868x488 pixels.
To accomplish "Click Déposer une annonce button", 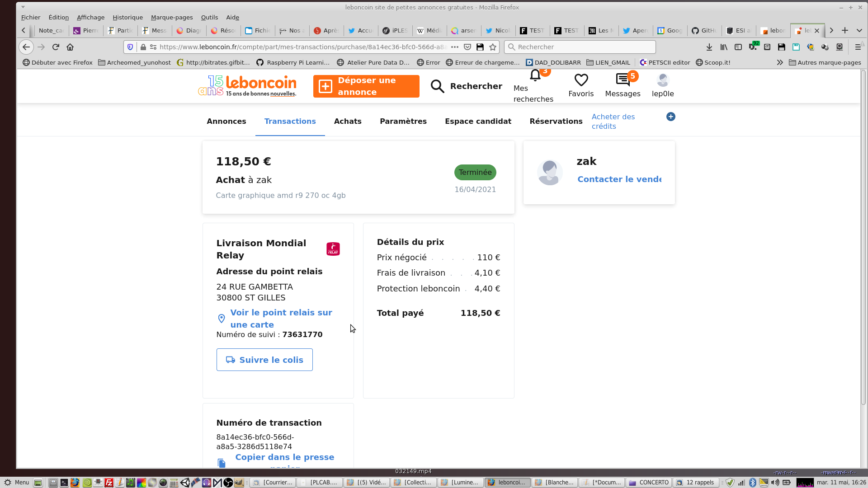I will 366,86.
